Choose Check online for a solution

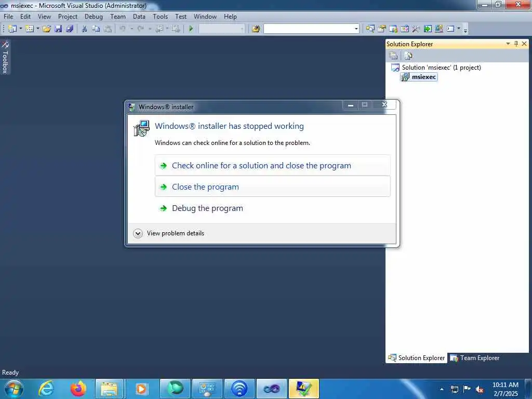pyautogui.click(x=272, y=166)
